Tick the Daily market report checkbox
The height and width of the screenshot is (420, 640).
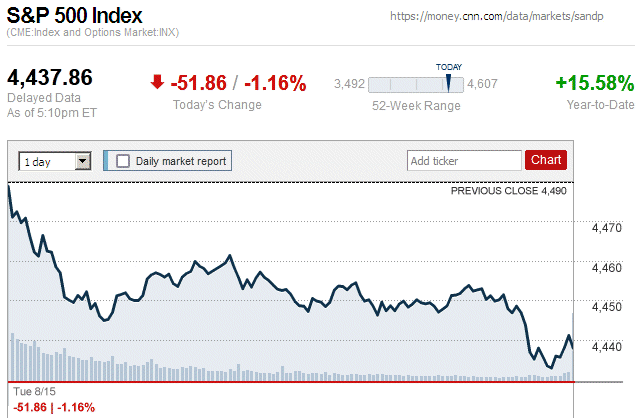click(123, 160)
